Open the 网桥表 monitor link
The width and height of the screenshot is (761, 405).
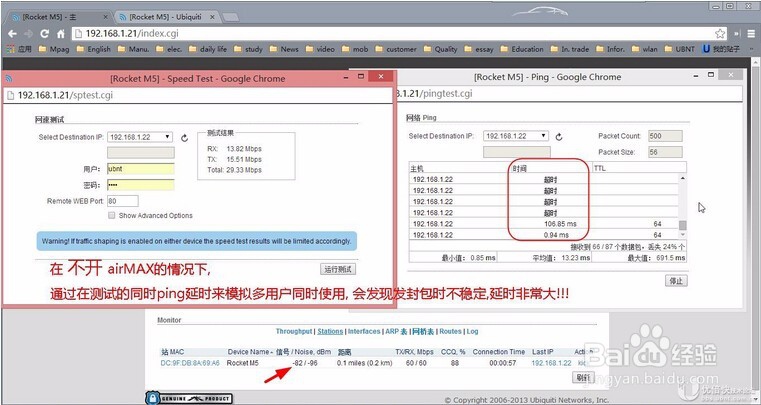pos(424,332)
